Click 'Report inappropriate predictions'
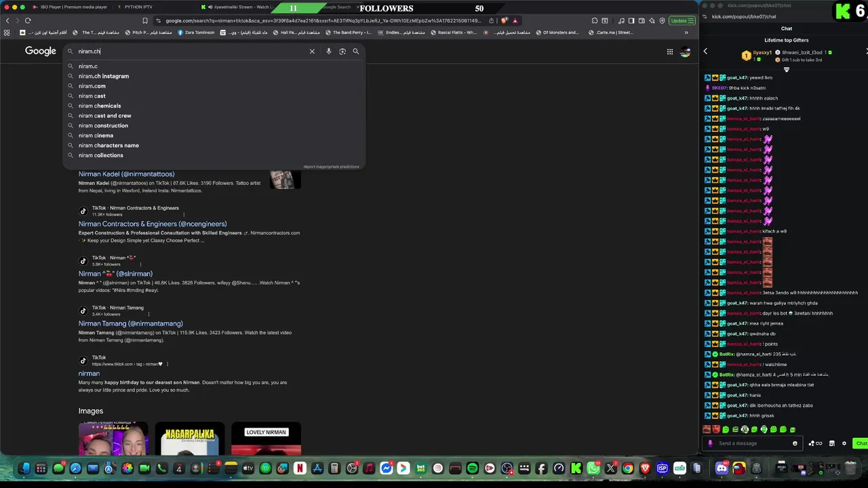This screenshot has height=488, width=868. pyautogui.click(x=331, y=167)
